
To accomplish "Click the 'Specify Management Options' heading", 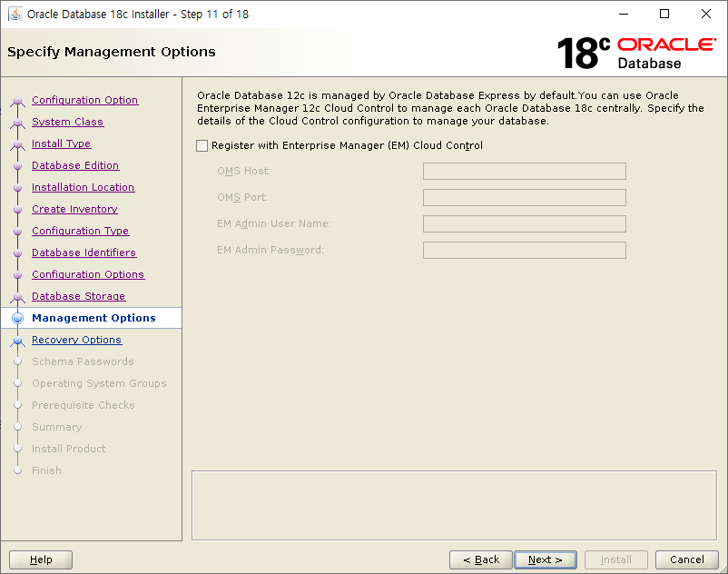I will [112, 52].
